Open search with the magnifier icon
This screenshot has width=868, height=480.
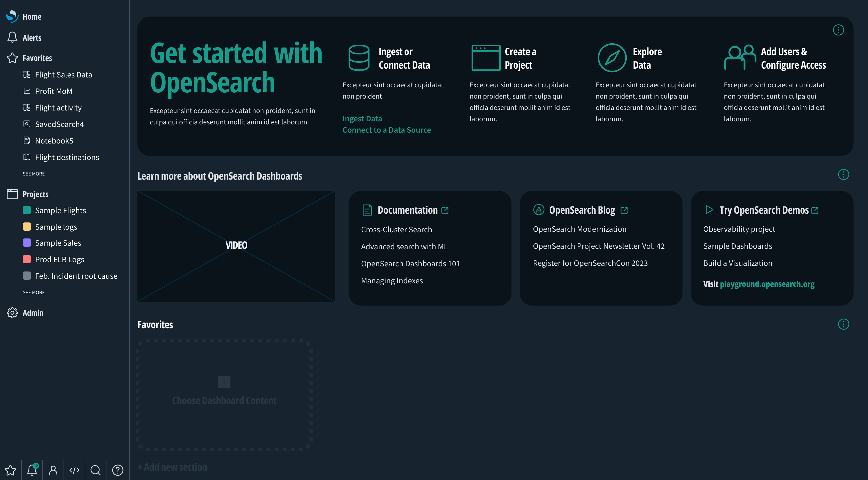click(x=96, y=470)
